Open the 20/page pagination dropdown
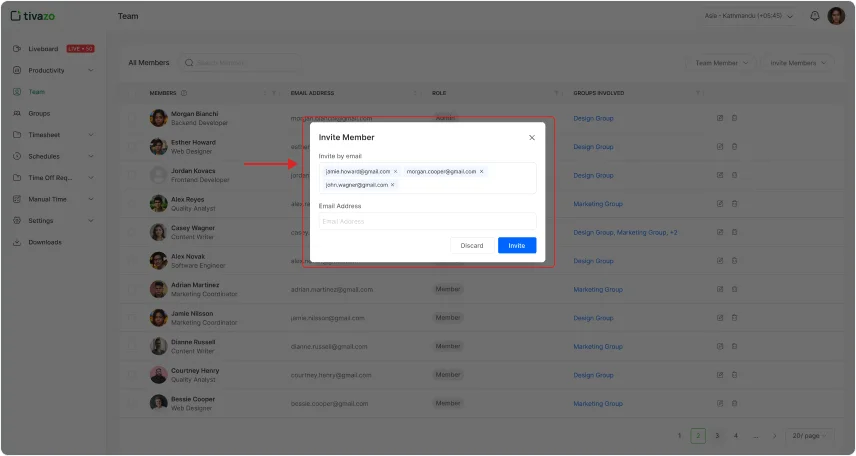Image resolution: width=856 pixels, height=456 pixels. pyautogui.click(x=808, y=436)
